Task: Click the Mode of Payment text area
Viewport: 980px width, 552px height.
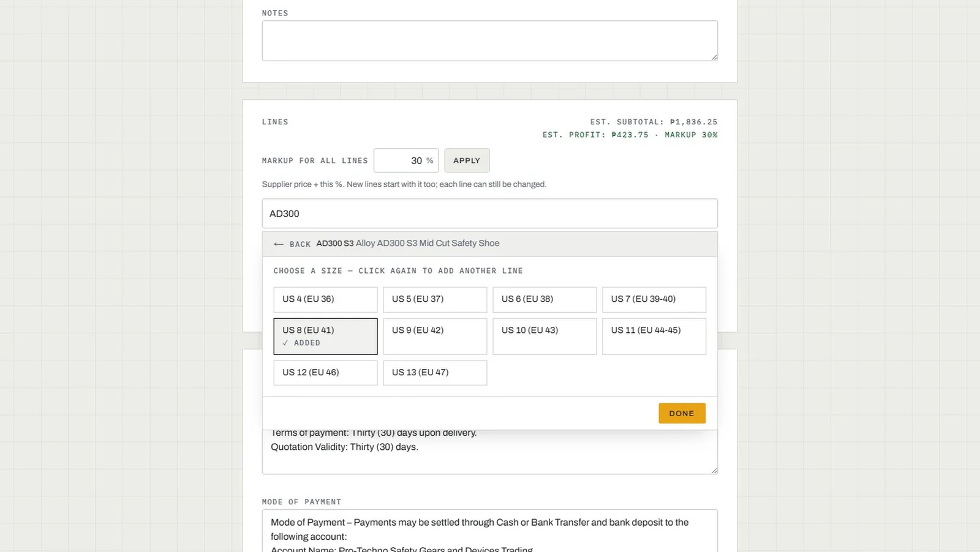Action: coord(490,531)
